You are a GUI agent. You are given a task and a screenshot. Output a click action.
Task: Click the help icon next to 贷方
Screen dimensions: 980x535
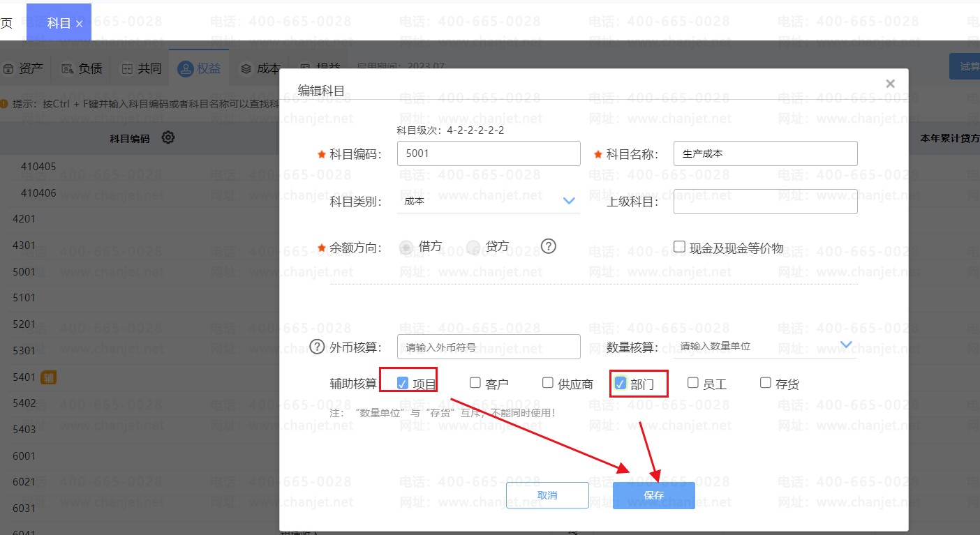pos(549,246)
